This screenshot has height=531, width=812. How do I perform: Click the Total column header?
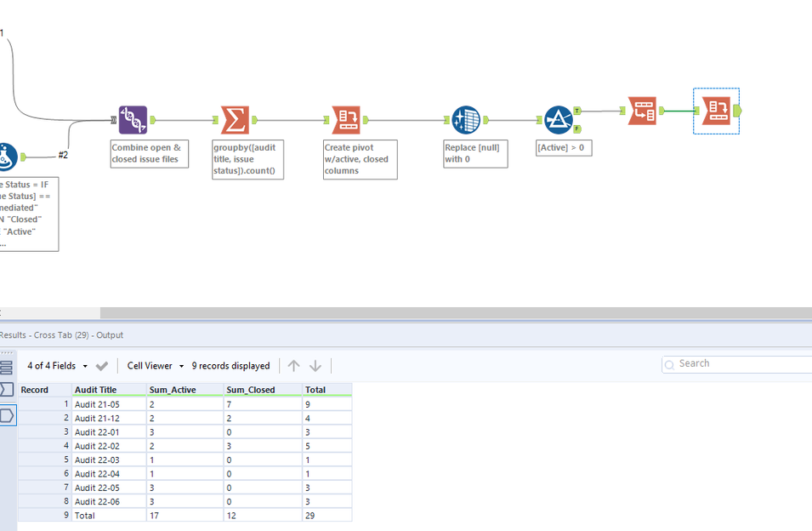(327, 390)
